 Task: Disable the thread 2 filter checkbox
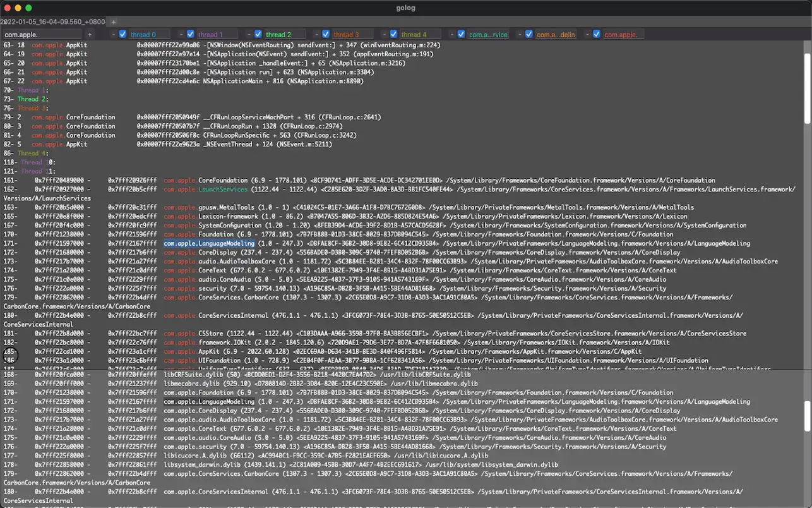(258, 34)
